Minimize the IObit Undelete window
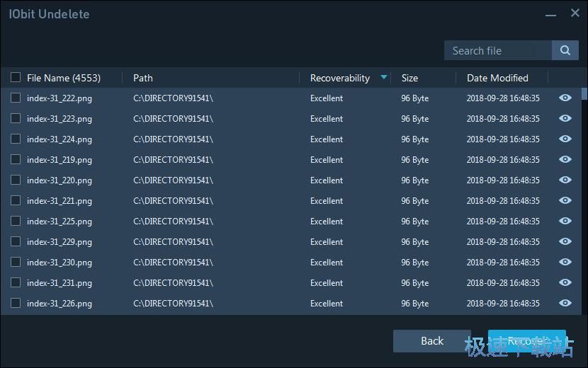Screen dimensions: 588x368 click(550, 13)
